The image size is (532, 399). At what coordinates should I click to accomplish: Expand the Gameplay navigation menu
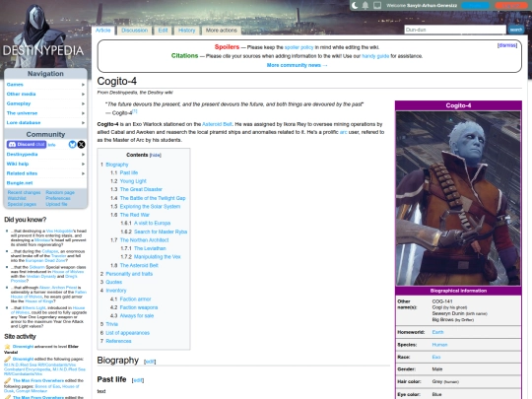pyautogui.click(x=45, y=103)
